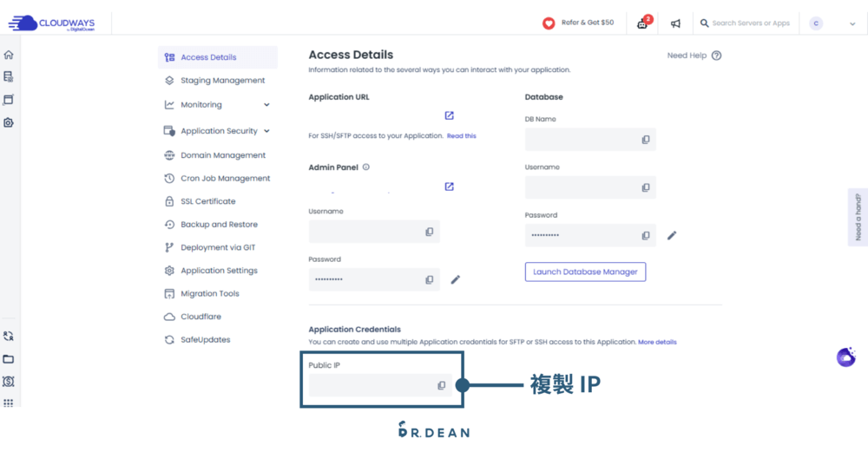
Task: Click Launch Database Manager button
Action: click(x=585, y=272)
